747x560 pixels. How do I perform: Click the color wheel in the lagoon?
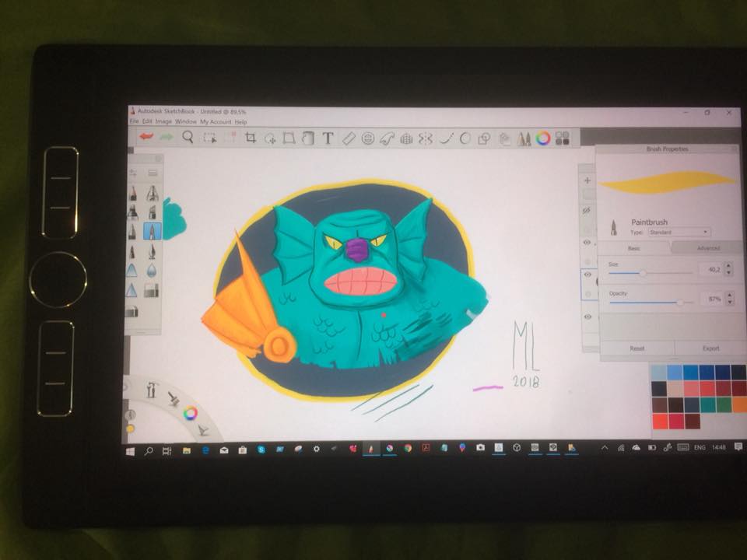pos(190,413)
